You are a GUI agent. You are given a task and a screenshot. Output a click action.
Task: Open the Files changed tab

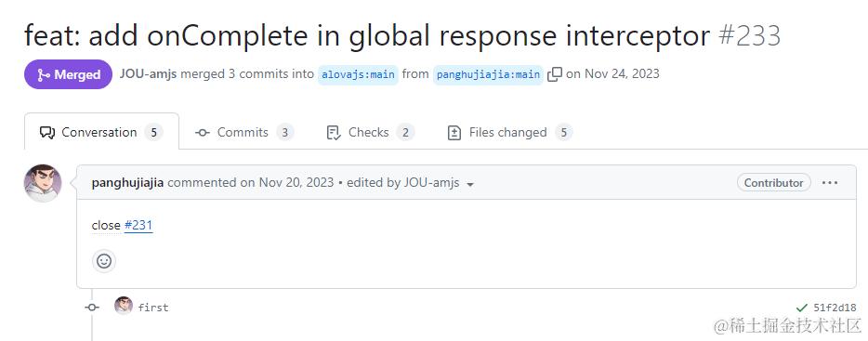pyautogui.click(x=509, y=132)
